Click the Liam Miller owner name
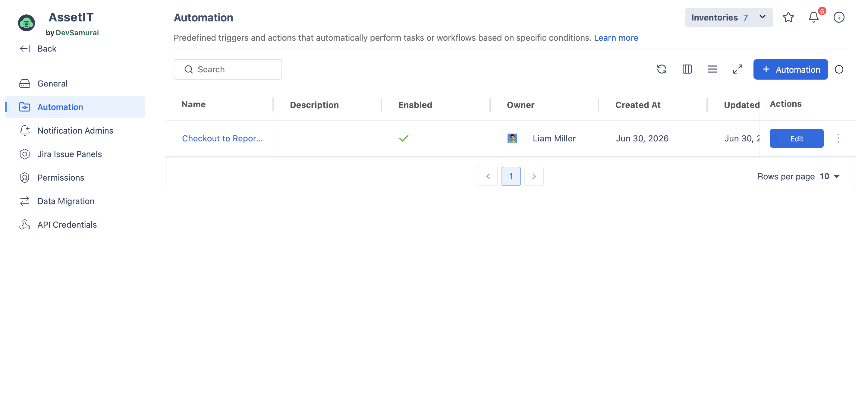 click(x=554, y=138)
